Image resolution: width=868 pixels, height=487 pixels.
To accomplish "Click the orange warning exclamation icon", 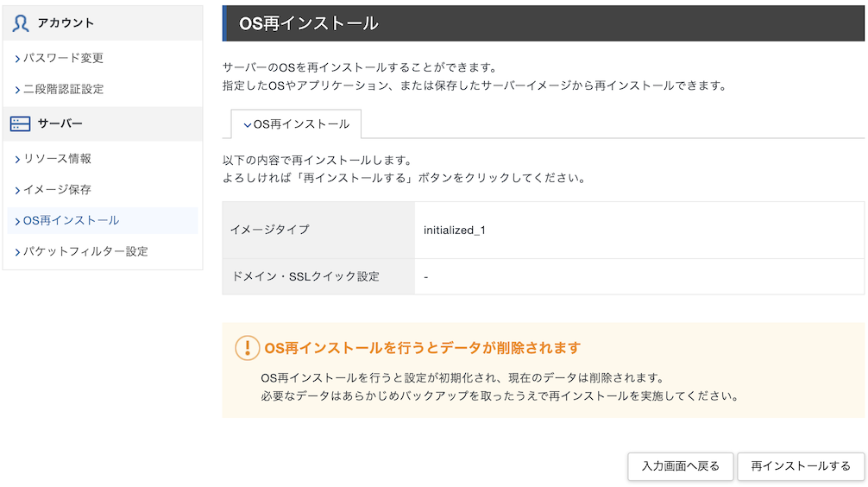I will pyautogui.click(x=247, y=348).
